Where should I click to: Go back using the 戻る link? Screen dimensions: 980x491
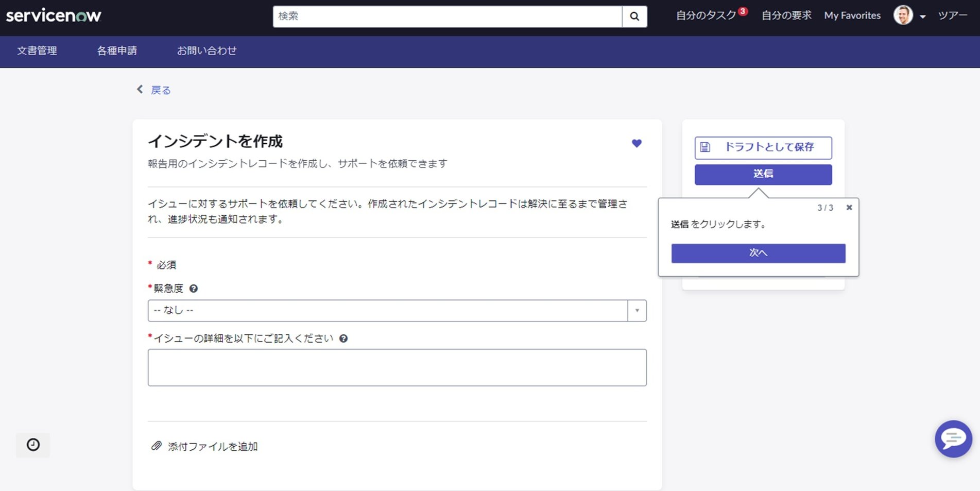point(160,90)
